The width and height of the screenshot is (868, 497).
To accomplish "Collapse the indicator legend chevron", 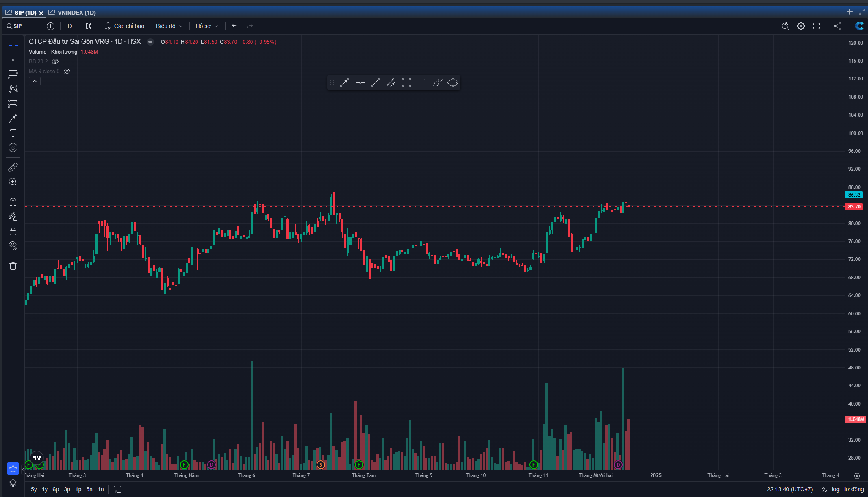I will tap(35, 81).
